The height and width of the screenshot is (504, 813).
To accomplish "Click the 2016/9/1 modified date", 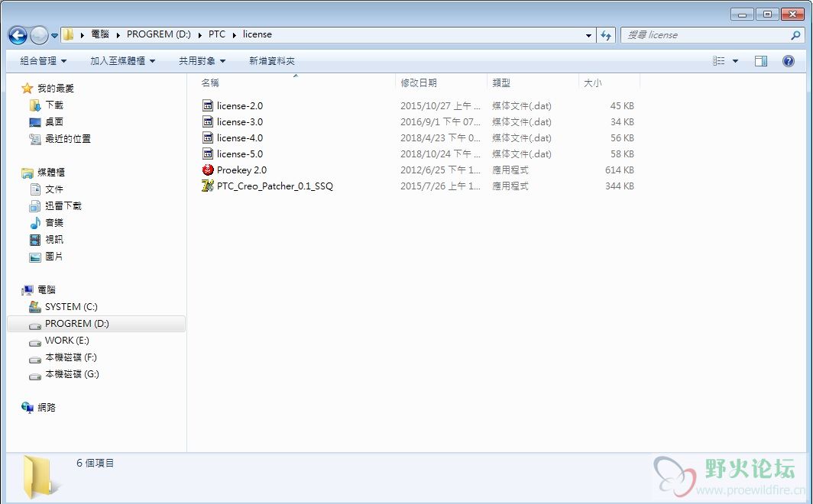I will pos(440,121).
